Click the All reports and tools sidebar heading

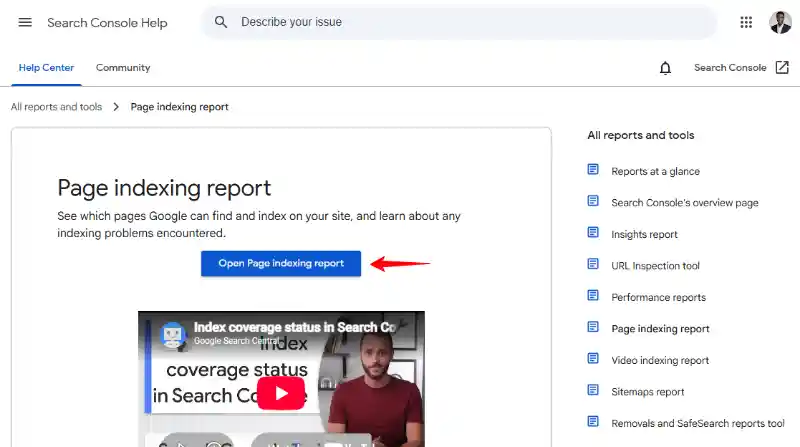(641, 135)
